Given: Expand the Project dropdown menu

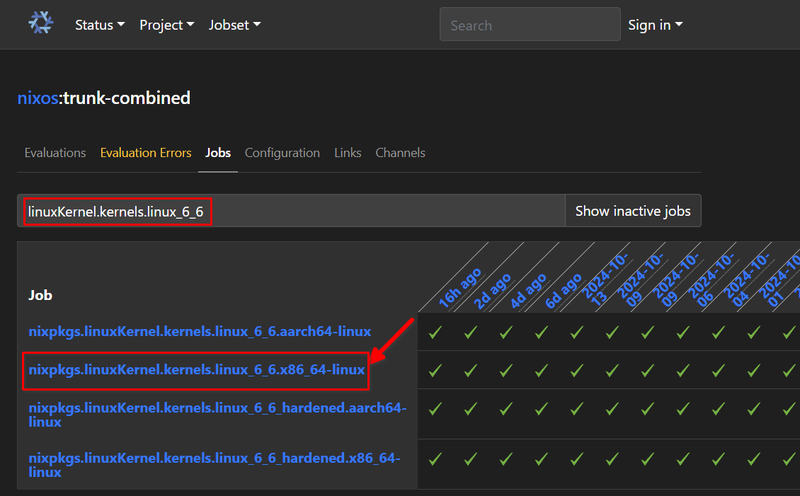Looking at the screenshot, I should [x=166, y=24].
